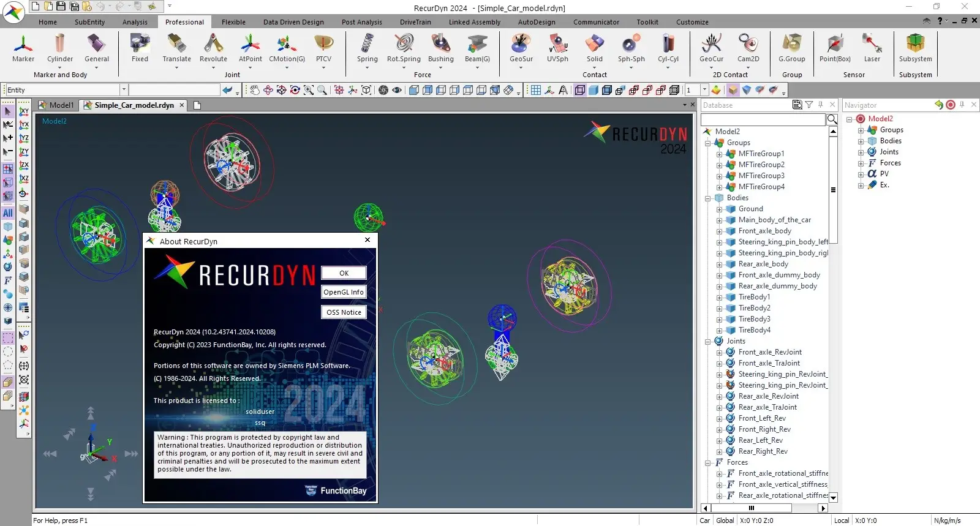Image resolution: width=980 pixels, height=526 pixels.
Task: Select the PTCV joint tool
Action: tap(323, 48)
